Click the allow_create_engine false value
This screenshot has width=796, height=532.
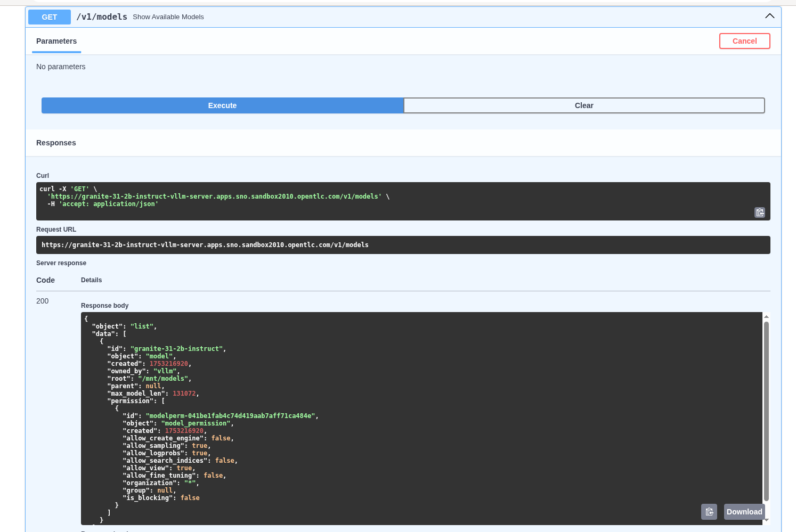221,438
